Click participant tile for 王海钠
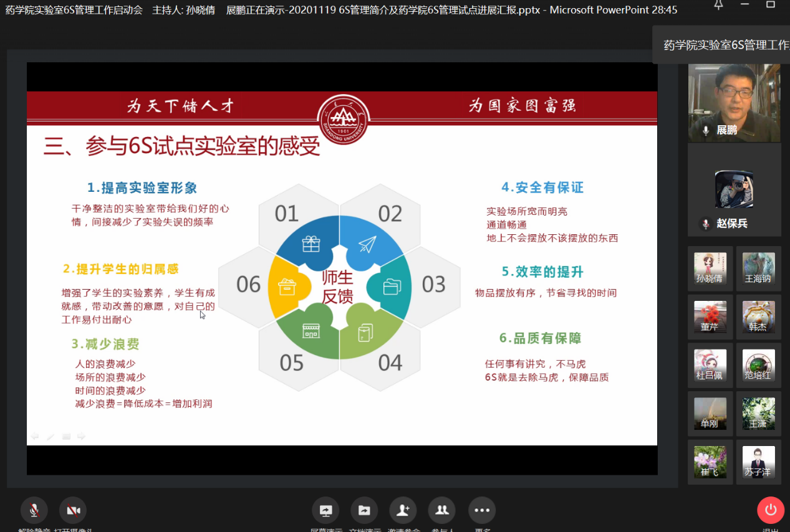 pyautogui.click(x=758, y=268)
